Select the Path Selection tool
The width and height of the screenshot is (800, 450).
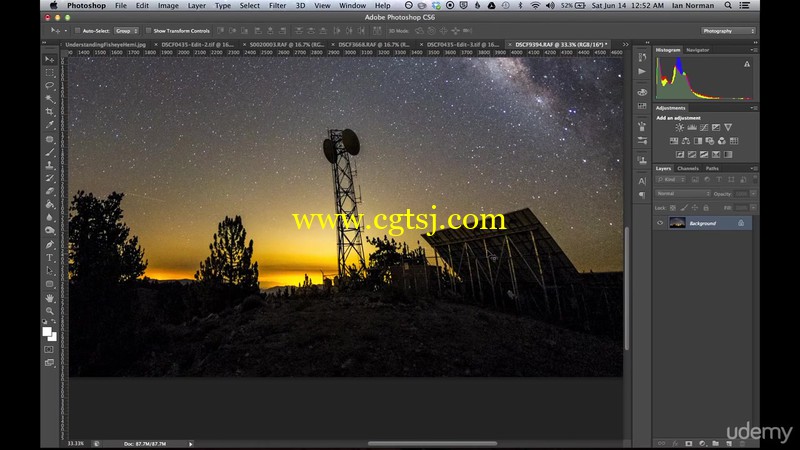coord(49,271)
